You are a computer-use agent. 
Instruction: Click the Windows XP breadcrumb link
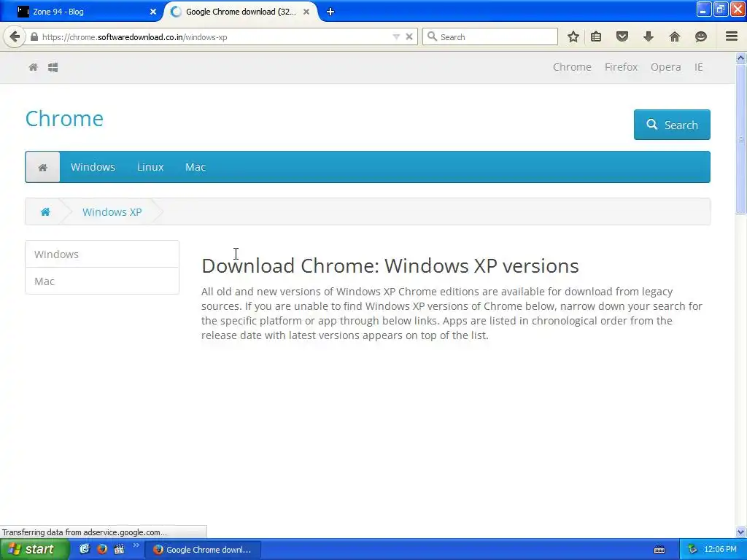click(x=112, y=212)
